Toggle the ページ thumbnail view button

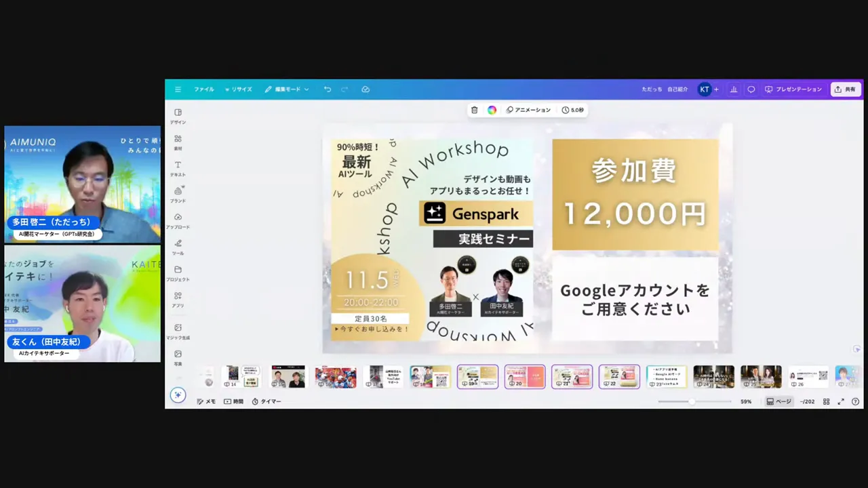[x=779, y=402]
